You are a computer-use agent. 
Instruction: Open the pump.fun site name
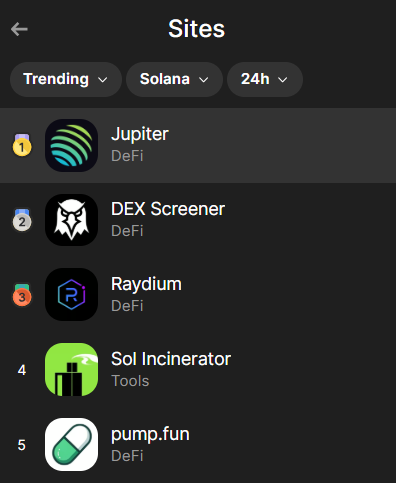point(150,435)
